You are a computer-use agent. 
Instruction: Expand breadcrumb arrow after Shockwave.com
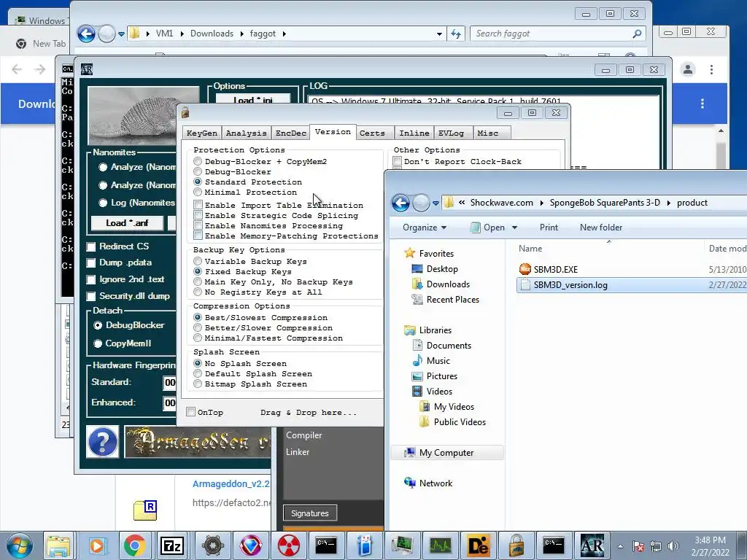[x=542, y=203]
